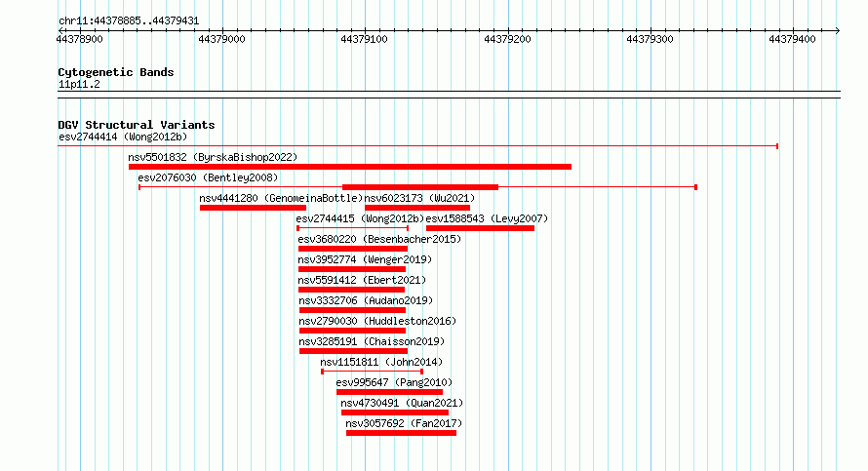Open nsv3057692 (Fan2017) label
This screenshot has width=868, height=471.
click(404, 423)
